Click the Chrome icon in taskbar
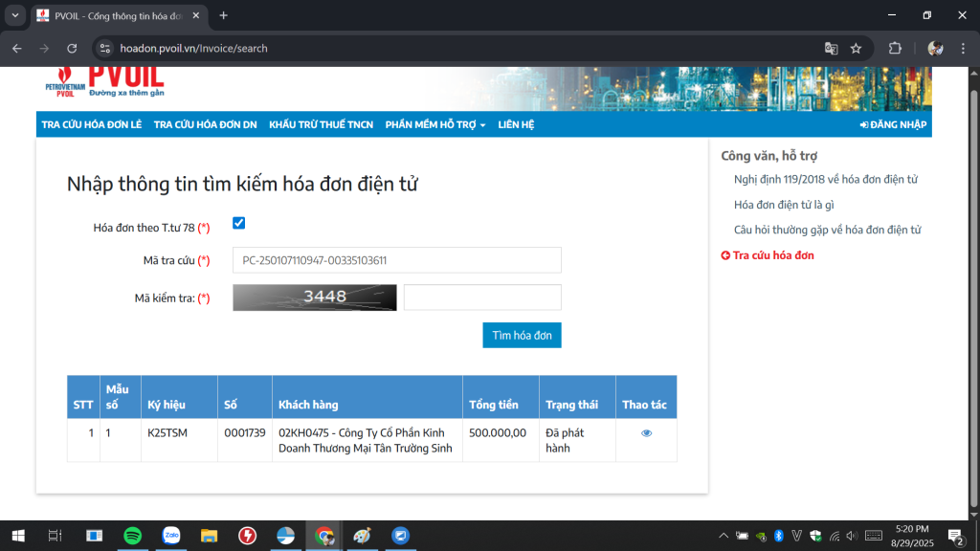Image resolution: width=980 pixels, height=551 pixels. [323, 536]
